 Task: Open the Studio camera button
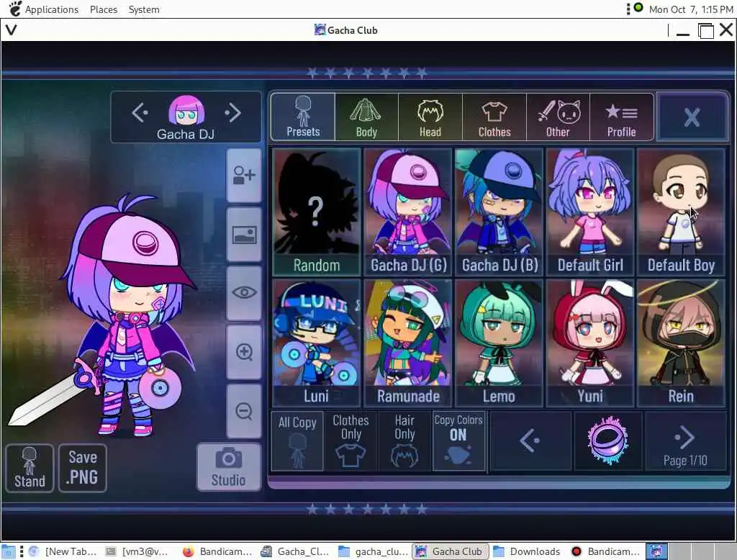click(228, 467)
